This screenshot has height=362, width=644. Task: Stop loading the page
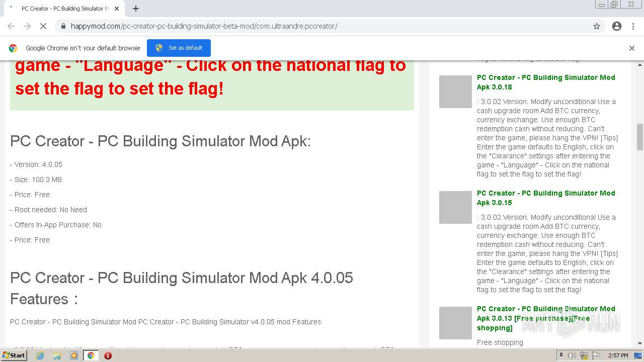pyautogui.click(x=43, y=26)
